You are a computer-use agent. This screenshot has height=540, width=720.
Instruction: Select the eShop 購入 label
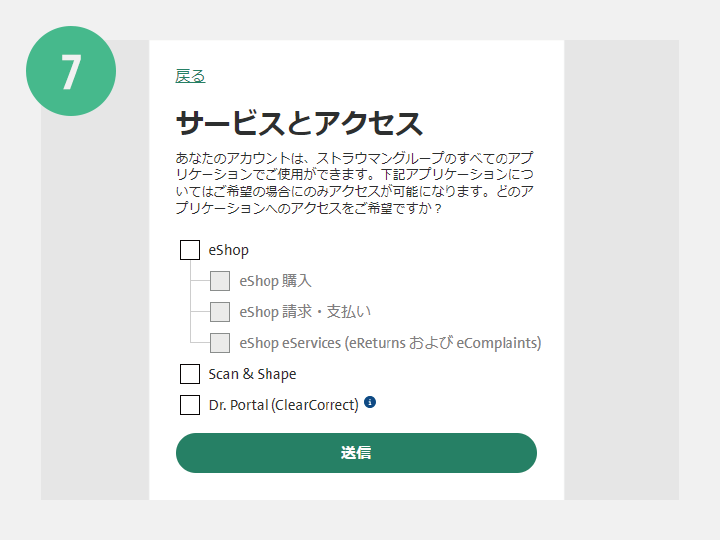click(x=276, y=281)
